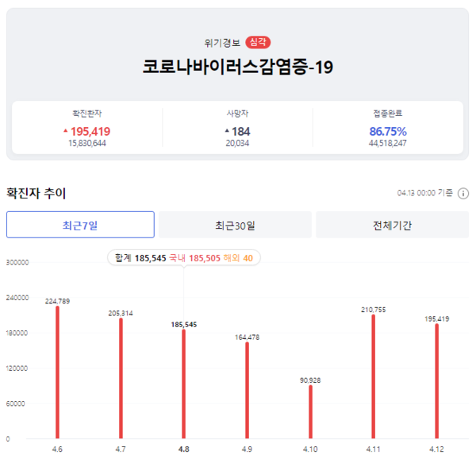Click the 4.12 bar showing 195,419
The height and width of the screenshot is (459, 476).
(x=437, y=381)
